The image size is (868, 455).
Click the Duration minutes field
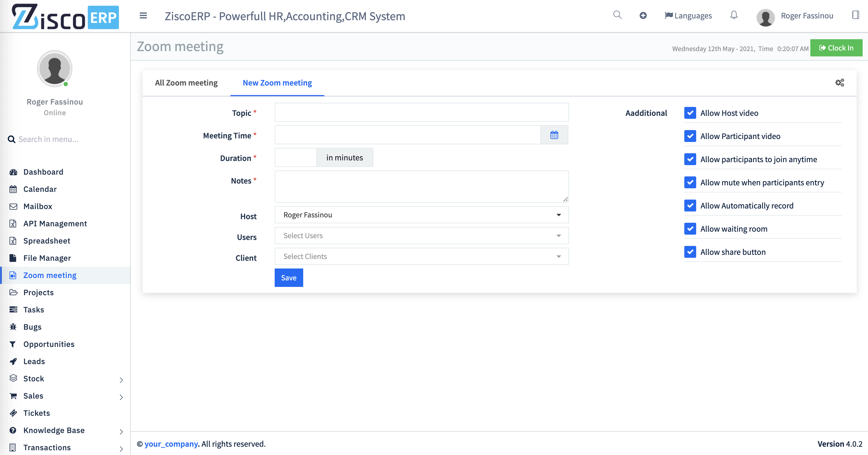tap(295, 157)
